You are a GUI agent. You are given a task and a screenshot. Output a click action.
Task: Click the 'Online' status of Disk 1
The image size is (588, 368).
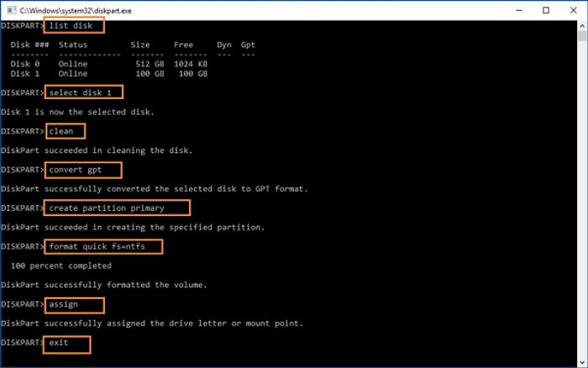pos(73,74)
